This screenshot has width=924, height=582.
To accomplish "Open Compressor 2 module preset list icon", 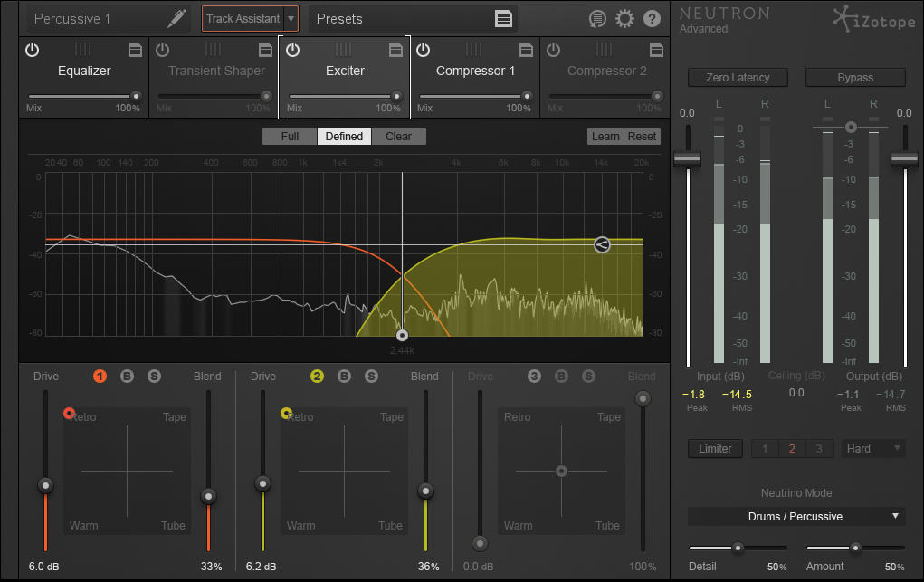I will (x=656, y=51).
